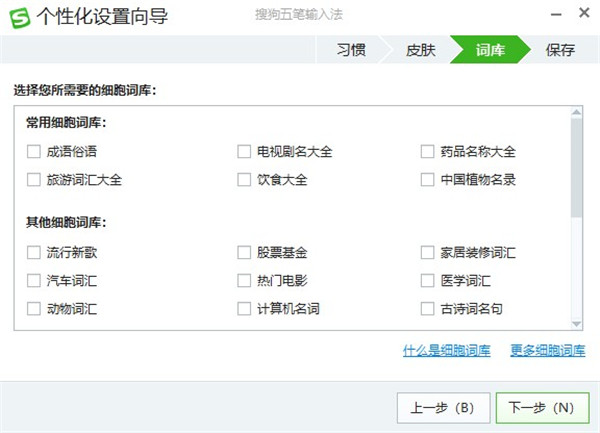600x433 pixels.
Task: Close the personalization wizard window
Action: click(582, 17)
